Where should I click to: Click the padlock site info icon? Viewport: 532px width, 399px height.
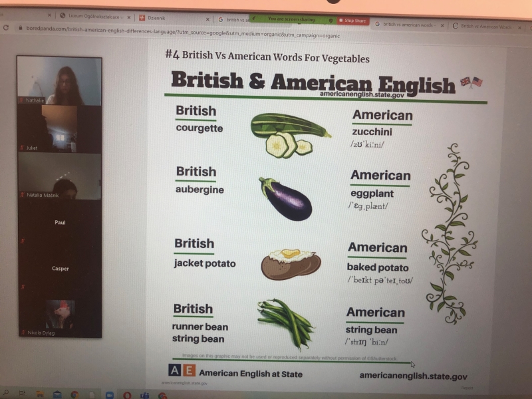pyautogui.click(x=21, y=28)
